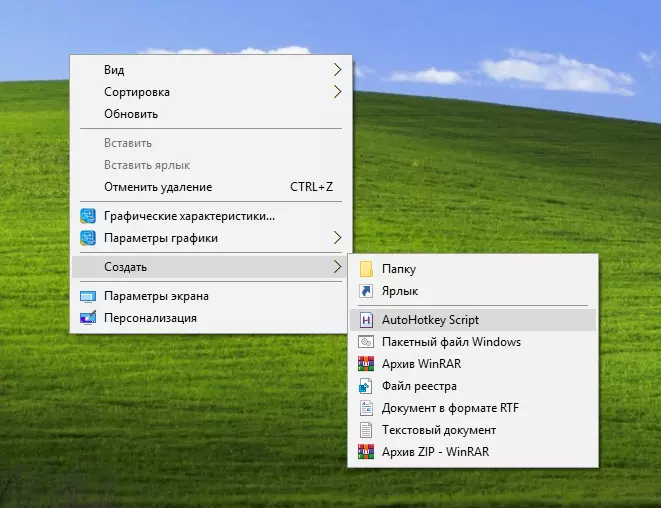Click the icon next to Архив WinRAR
Screen dimensions: 661x508
[x=366, y=364]
